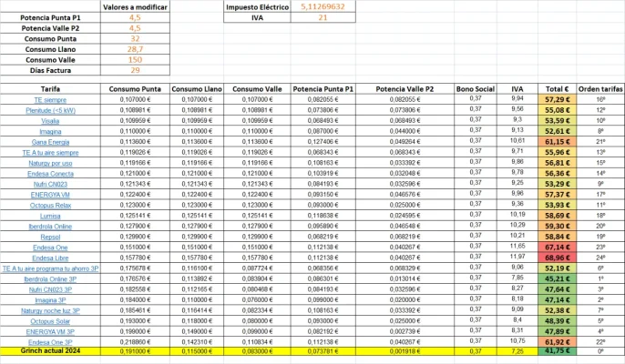Click the Potencia Valle P2 column header

pos(405,89)
